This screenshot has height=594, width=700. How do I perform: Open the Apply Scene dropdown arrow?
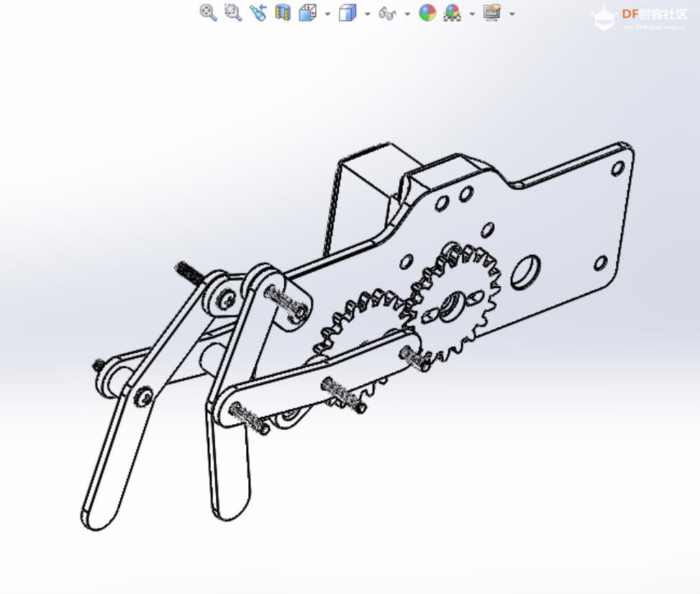point(472,14)
